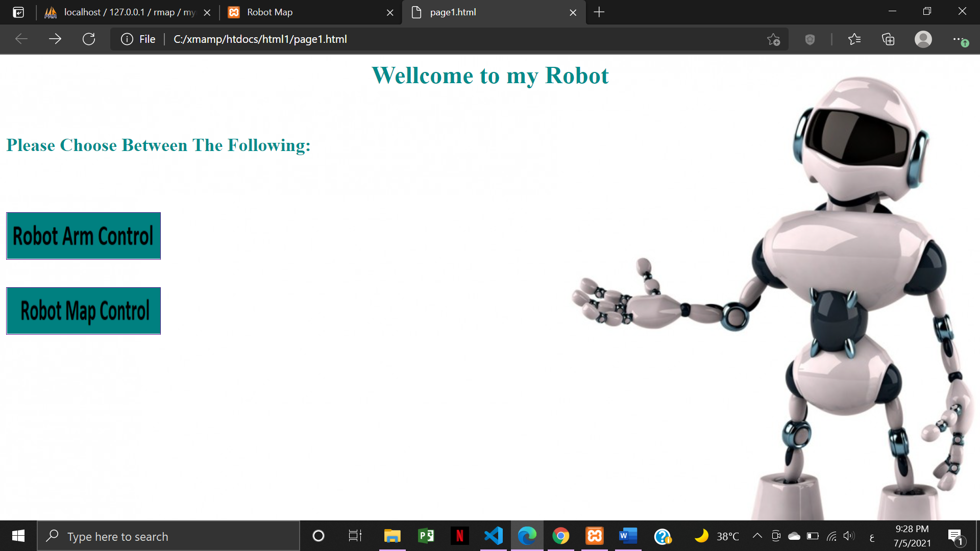Open Microsoft Word from taskbar
The height and width of the screenshot is (551, 980).
[628, 536]
